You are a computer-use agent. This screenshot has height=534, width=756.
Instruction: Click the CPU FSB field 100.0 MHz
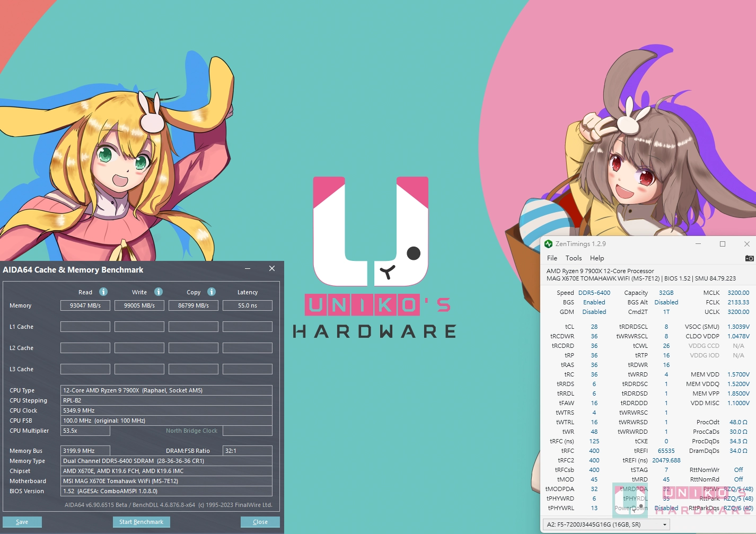166,421
